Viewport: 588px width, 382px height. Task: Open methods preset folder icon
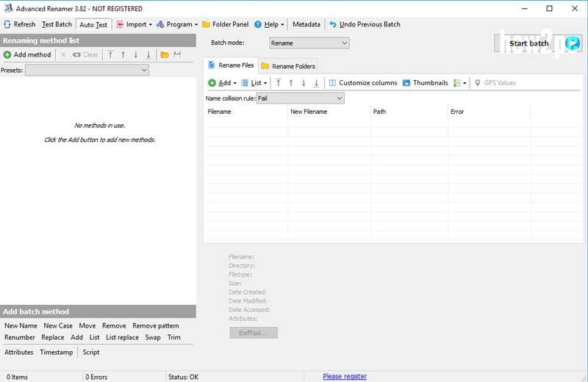tap(164, 55)
